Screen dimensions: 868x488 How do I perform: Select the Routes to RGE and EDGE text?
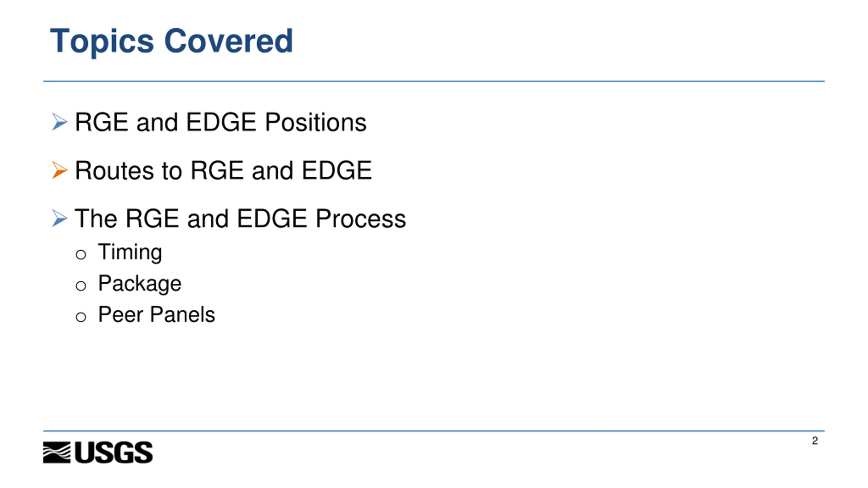pyautogui.click(x=223, y=170)
